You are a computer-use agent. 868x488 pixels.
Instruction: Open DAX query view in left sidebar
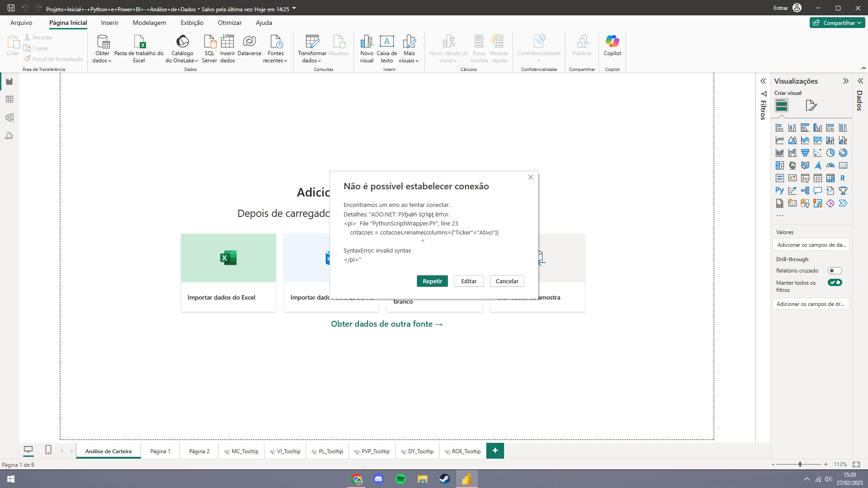tap(9, 136)
